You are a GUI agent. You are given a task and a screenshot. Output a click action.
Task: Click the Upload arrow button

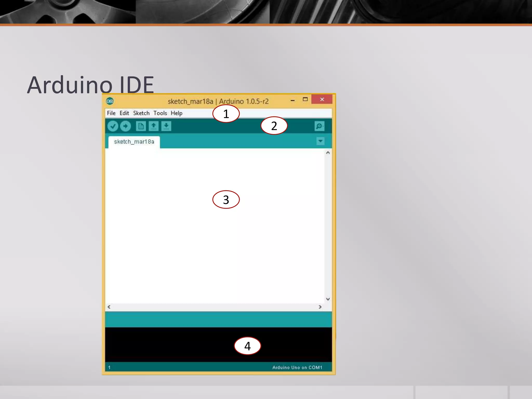click(x=125, y=126)
